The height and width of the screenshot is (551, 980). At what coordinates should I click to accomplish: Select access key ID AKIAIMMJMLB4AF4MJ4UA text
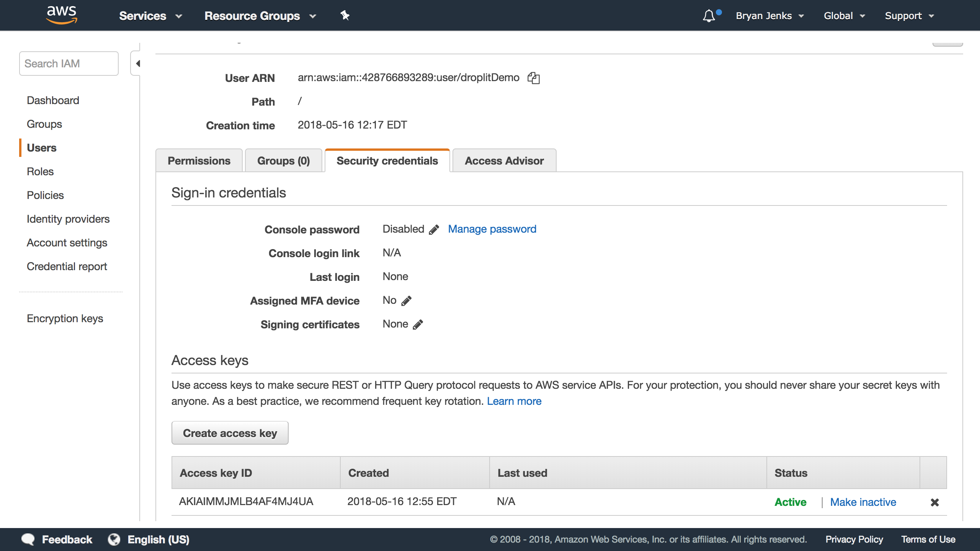246,502
